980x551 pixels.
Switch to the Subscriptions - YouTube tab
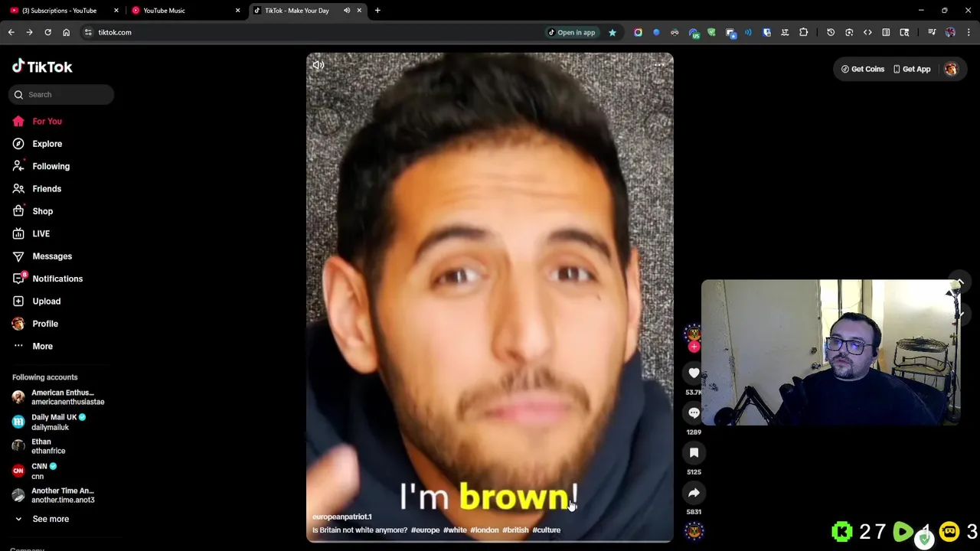[64, 11]
